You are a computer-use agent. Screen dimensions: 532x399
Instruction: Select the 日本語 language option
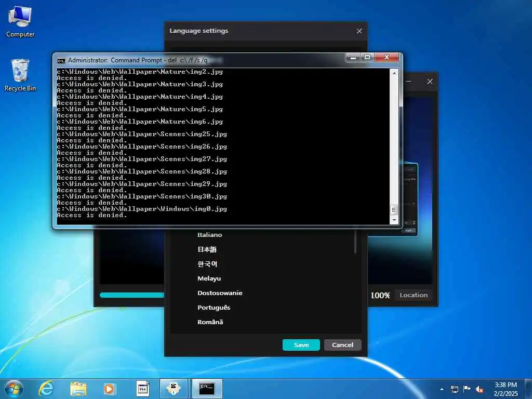[x=207, y=249]
